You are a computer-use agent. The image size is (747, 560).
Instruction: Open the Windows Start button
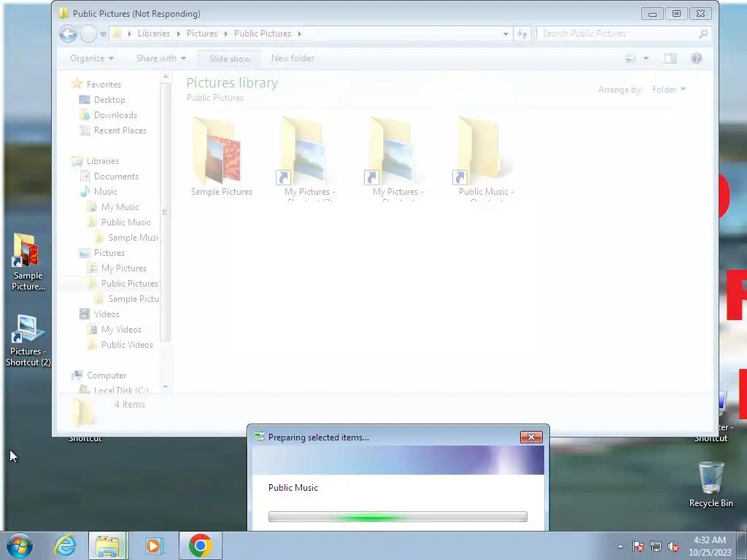coord(20,545)
